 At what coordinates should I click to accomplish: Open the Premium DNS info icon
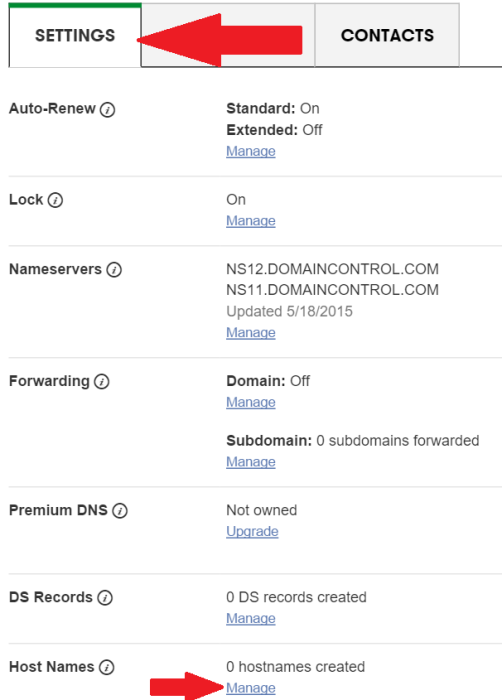(120, 511)
